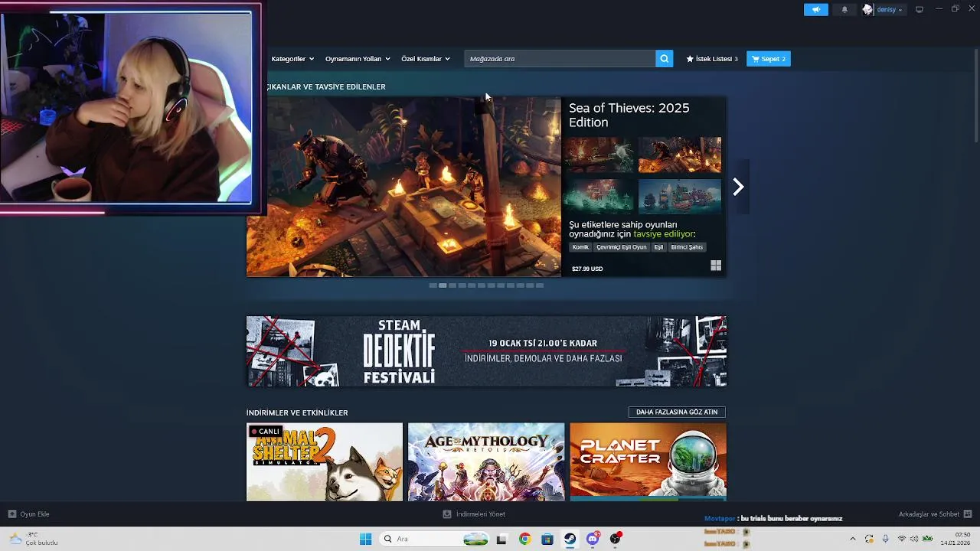Image resolution: width=980 pixels, height=551 pixels.
Task: Open İndirmeleri Yönet downloads manager
Action: (x=474, y=514)
